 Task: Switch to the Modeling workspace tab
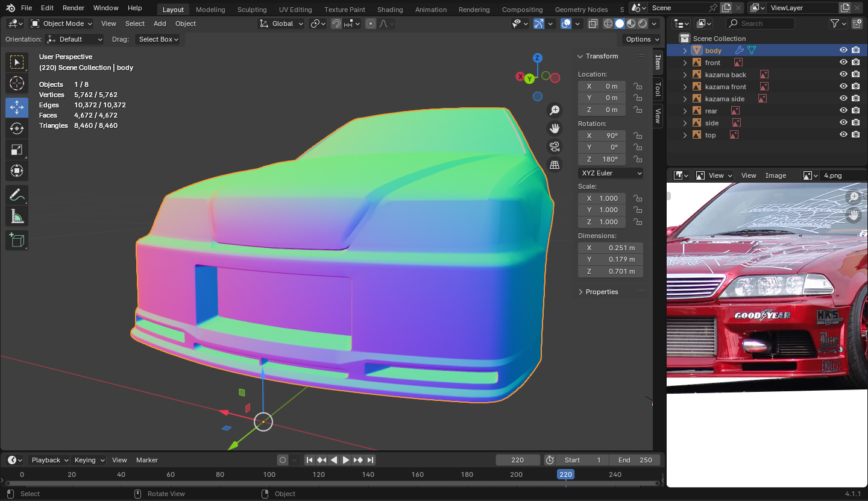(x=210, y=10)
